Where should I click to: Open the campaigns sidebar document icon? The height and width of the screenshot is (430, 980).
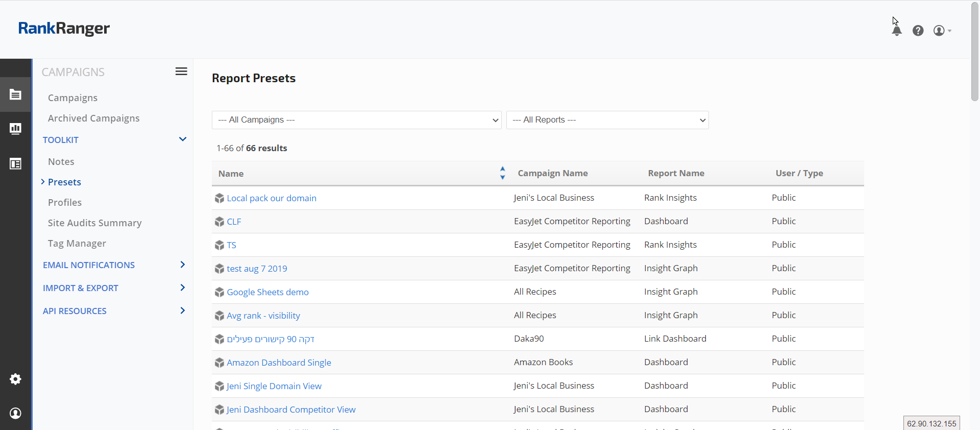coord(15,94)
